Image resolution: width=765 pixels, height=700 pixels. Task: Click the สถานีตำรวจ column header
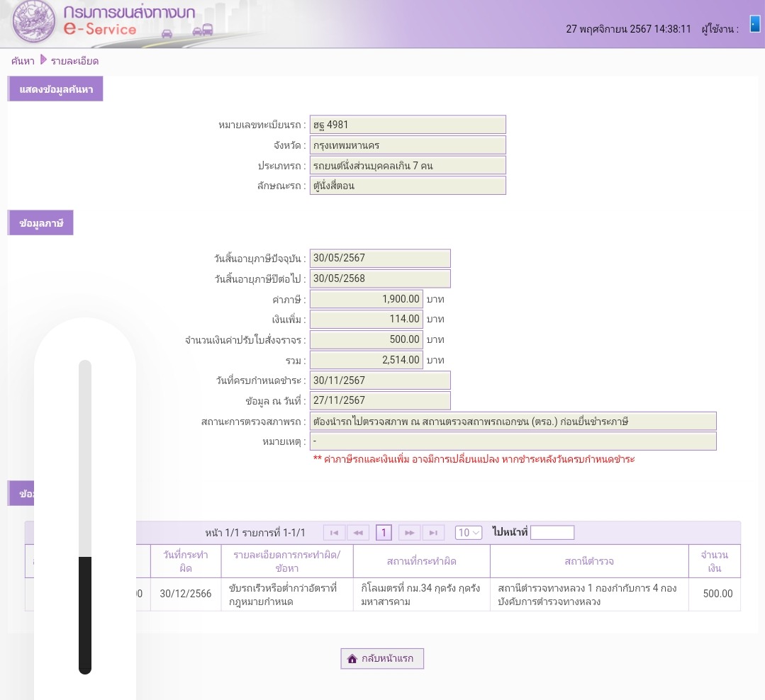[589, 561]
